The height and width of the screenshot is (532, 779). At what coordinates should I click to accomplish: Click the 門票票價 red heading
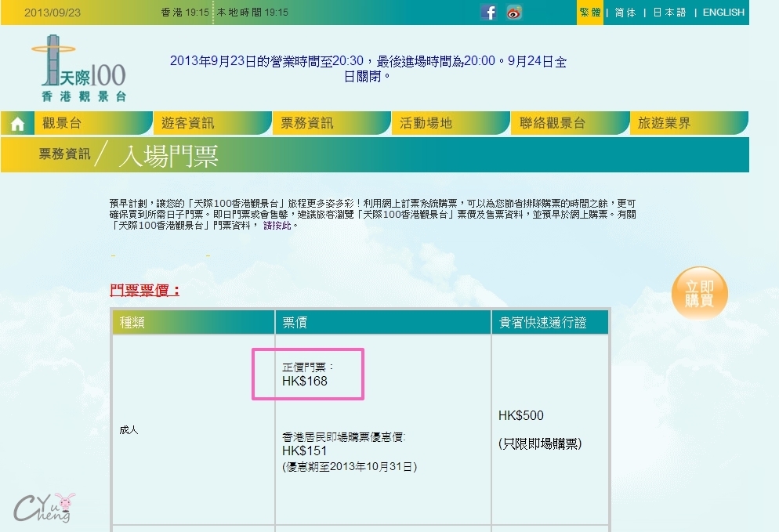tap(146, 291)
